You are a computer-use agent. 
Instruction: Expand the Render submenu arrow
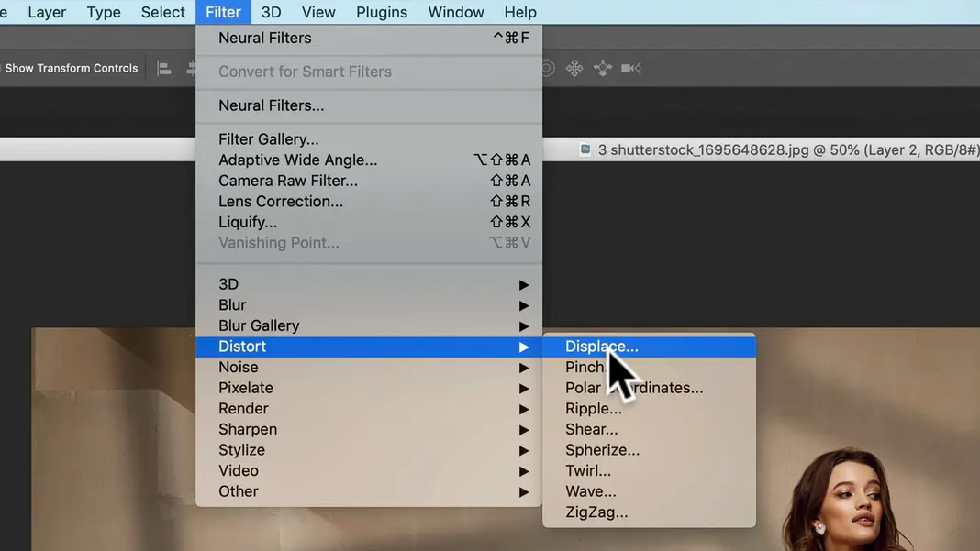[524, 409]
